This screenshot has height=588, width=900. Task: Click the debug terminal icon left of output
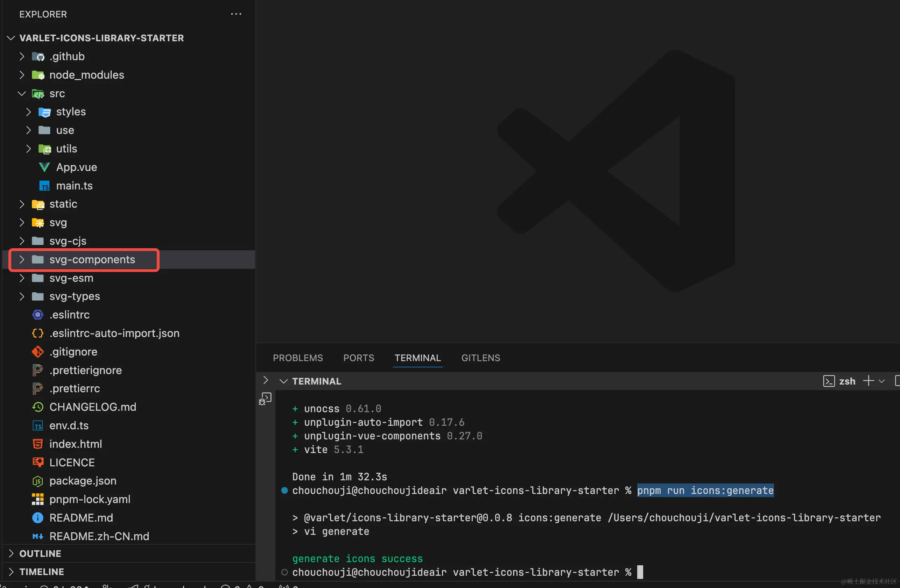[265, 399]
